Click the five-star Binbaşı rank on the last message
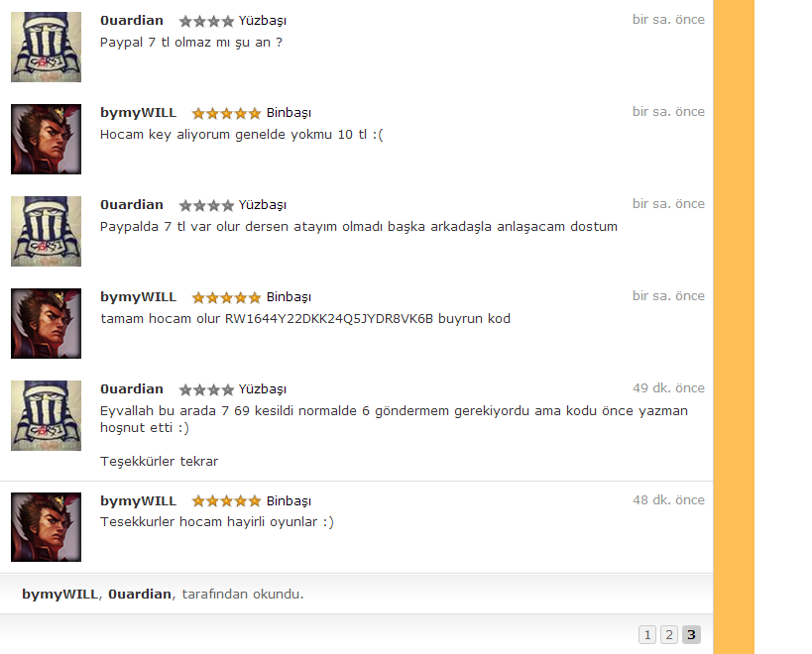 252,500
